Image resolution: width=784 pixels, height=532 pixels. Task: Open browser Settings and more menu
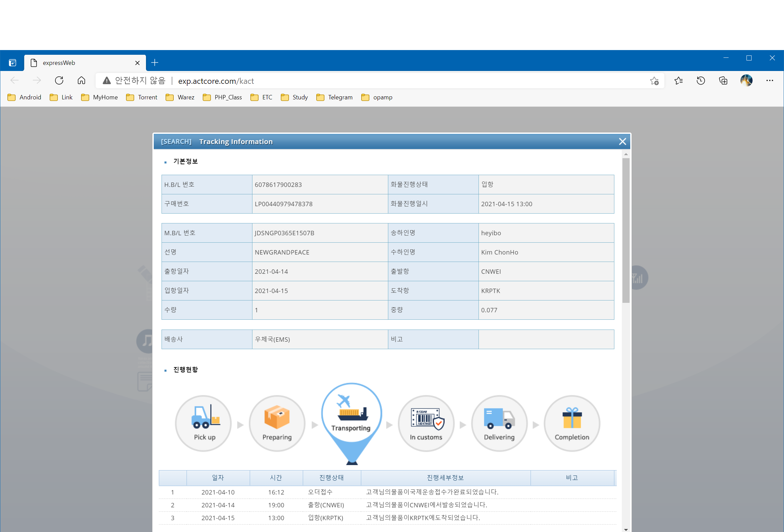(x=770, y=81)
